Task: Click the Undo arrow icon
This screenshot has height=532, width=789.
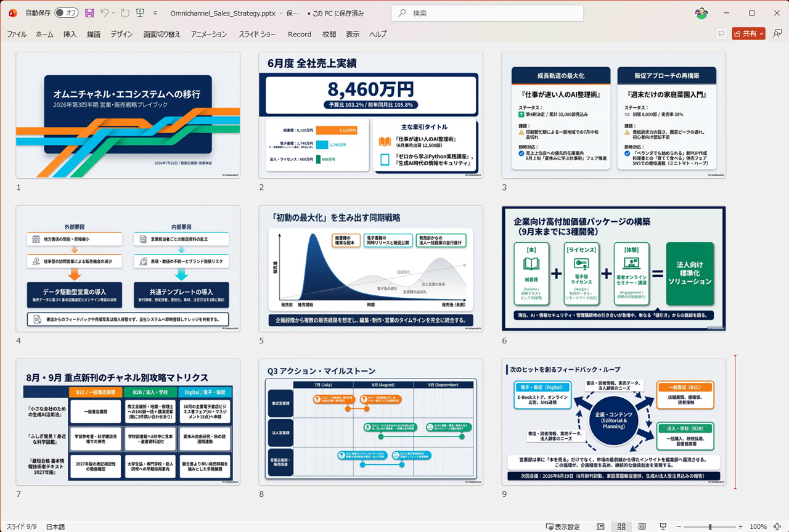Action: (x=105, y=13)
